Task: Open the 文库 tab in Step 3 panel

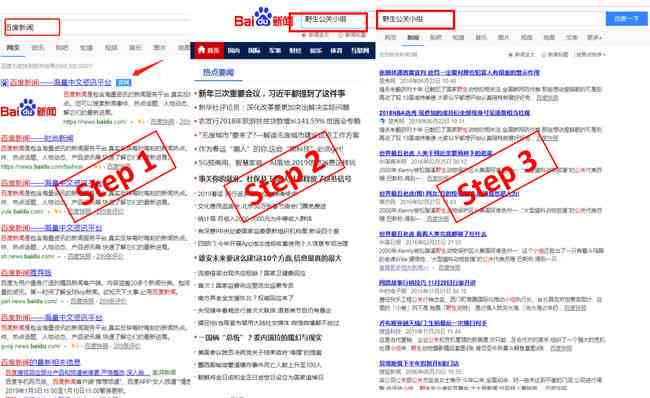Action: (572, 37)
